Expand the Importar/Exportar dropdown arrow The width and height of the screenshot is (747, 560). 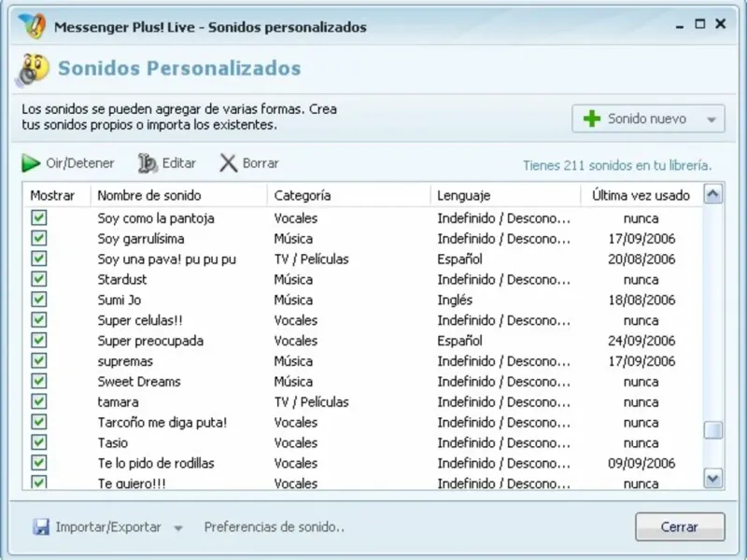coord(178,528)
